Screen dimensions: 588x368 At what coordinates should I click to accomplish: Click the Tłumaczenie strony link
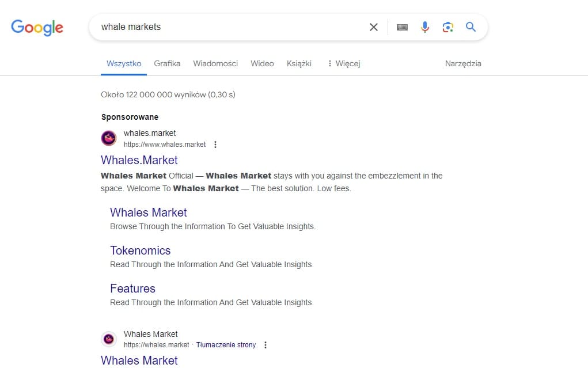pyautogui.click(x=226, y=345)
